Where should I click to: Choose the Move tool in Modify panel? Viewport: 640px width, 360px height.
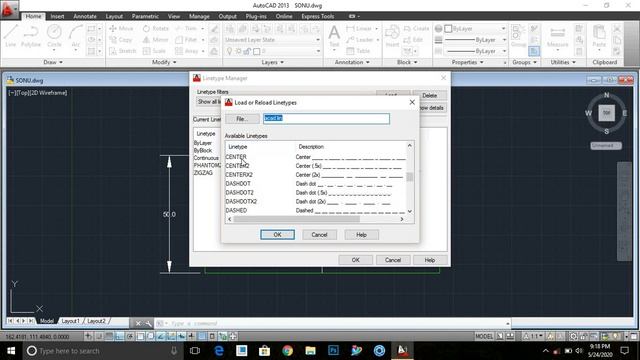(121, 29)
